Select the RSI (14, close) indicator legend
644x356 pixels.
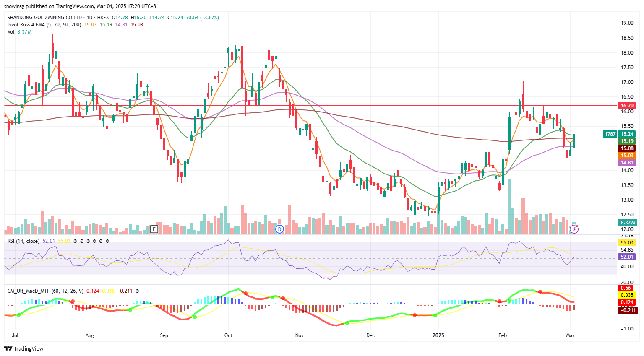coord(23,241)
